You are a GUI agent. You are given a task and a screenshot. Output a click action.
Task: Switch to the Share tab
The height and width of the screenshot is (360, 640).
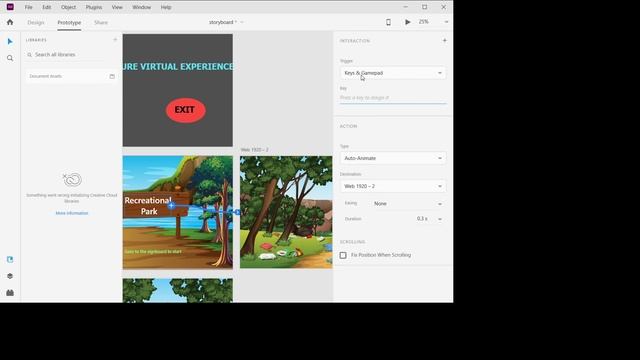point(101,22)
